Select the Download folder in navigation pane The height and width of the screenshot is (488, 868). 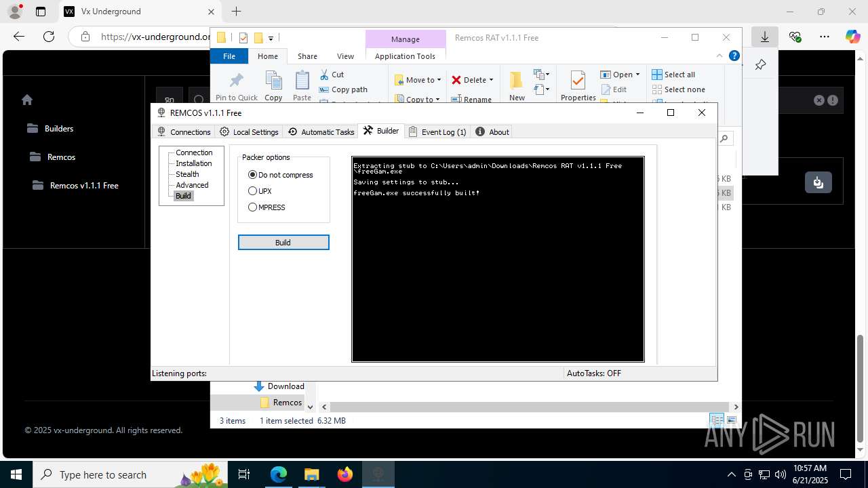[279, 386]
